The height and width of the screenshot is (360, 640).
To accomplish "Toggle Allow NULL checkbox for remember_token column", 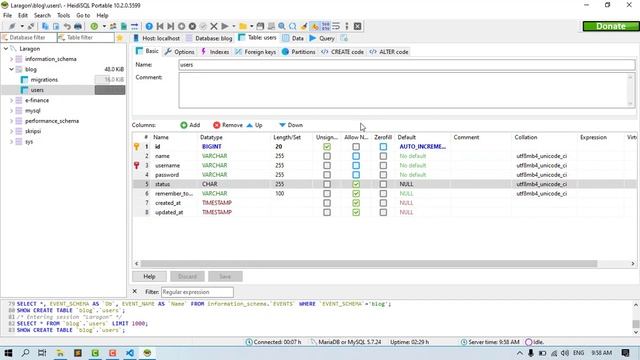I will [356, 193].
